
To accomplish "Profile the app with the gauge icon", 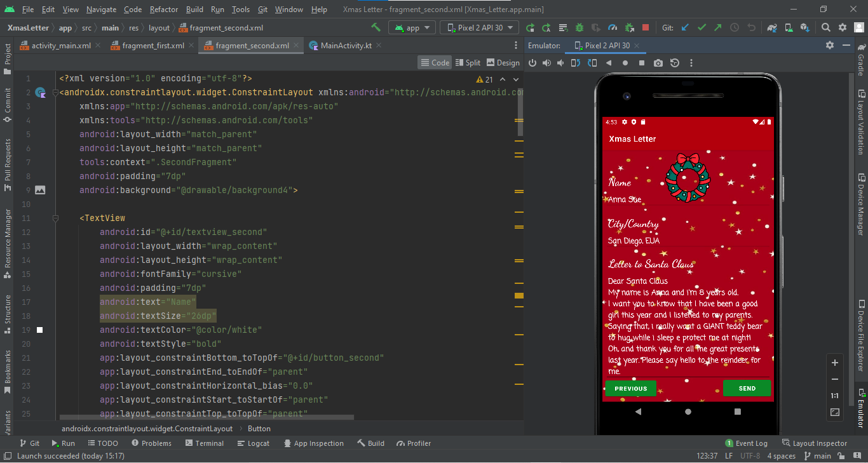I will [612, 27].
